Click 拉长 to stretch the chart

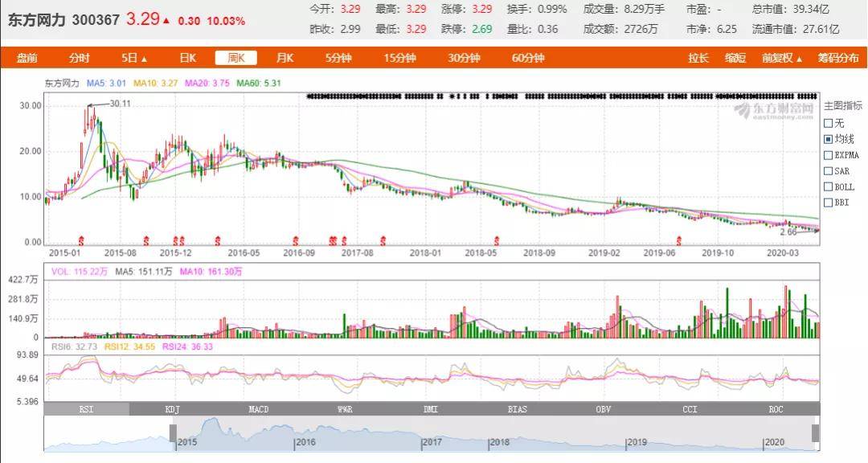698,58
